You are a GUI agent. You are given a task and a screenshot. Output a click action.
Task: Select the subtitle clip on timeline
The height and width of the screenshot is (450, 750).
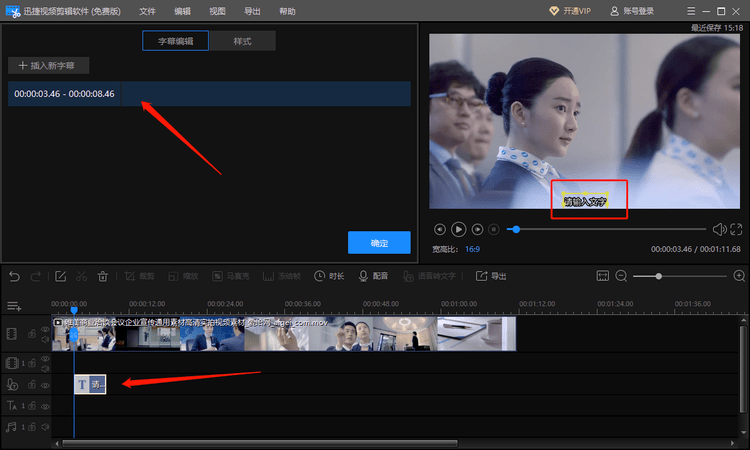pos(90,384)
